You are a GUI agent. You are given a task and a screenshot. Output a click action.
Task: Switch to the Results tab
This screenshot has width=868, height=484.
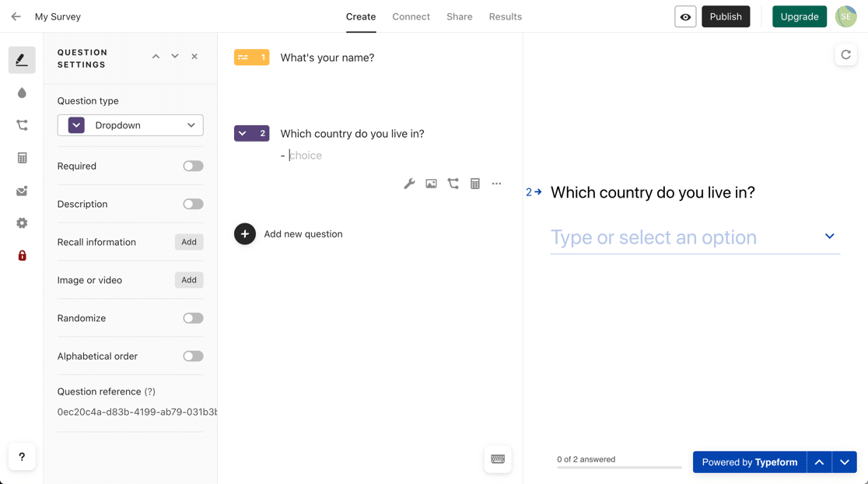point(505,16)
